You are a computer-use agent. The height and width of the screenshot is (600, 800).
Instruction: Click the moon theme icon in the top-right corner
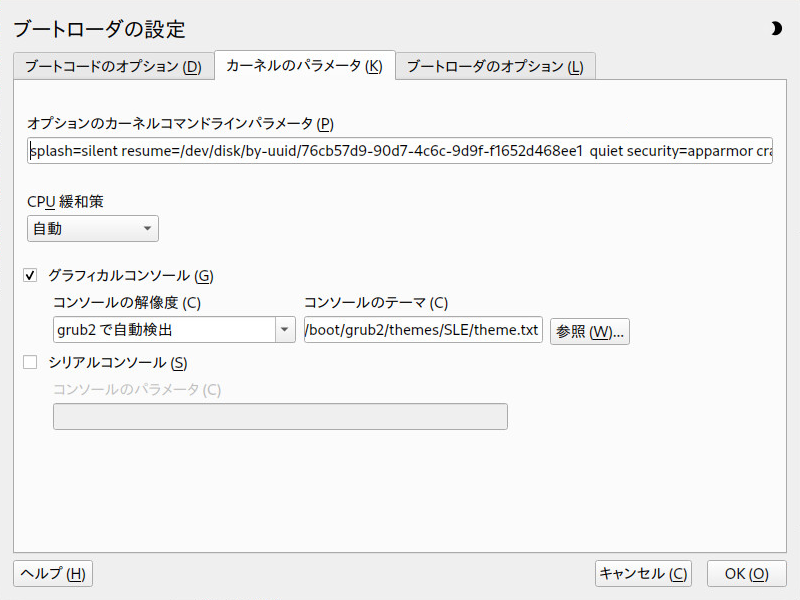pos(776,29)
